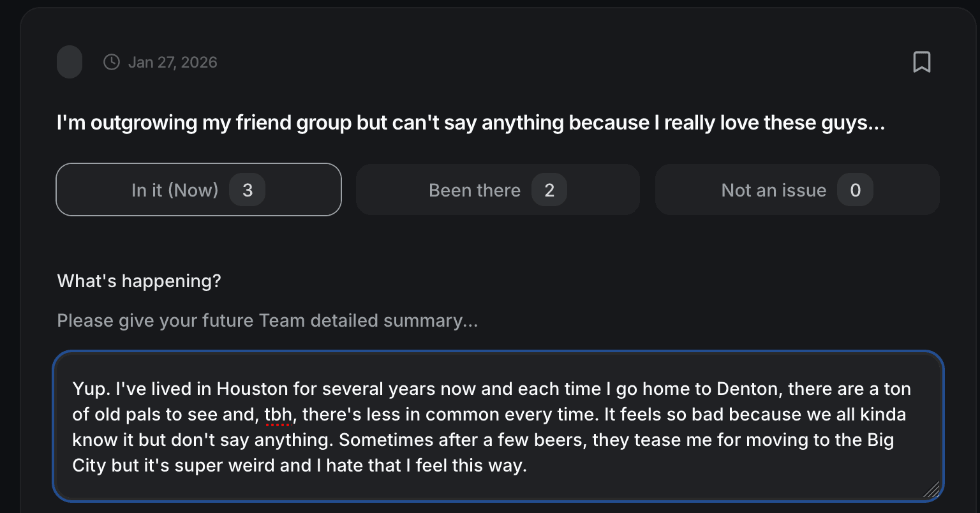Click the '2' count badge on Been there
The height and width of the screenshot is (513, 980).
point(549,190)
